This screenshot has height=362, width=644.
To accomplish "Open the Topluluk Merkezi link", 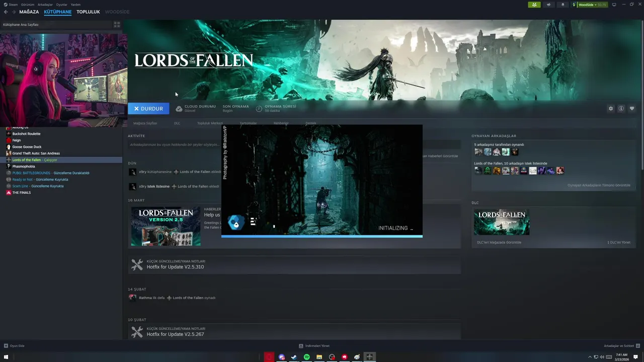I will click(x=210, y=123).
